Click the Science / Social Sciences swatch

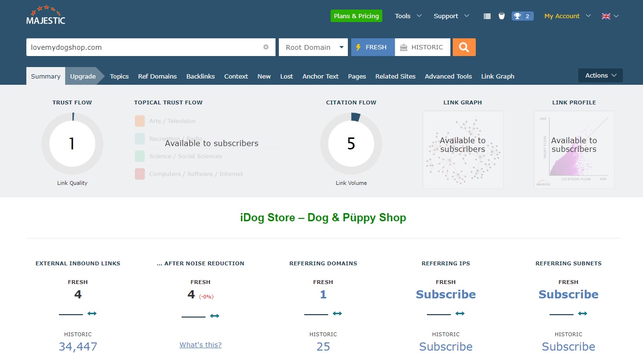pyautogui.click(x=140, y=156)
